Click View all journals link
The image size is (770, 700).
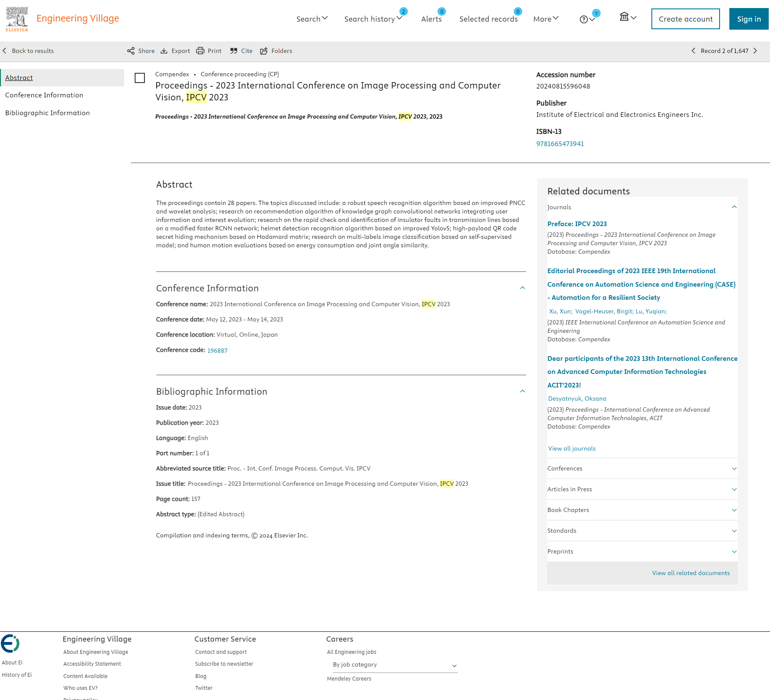[x=572, y=448]
